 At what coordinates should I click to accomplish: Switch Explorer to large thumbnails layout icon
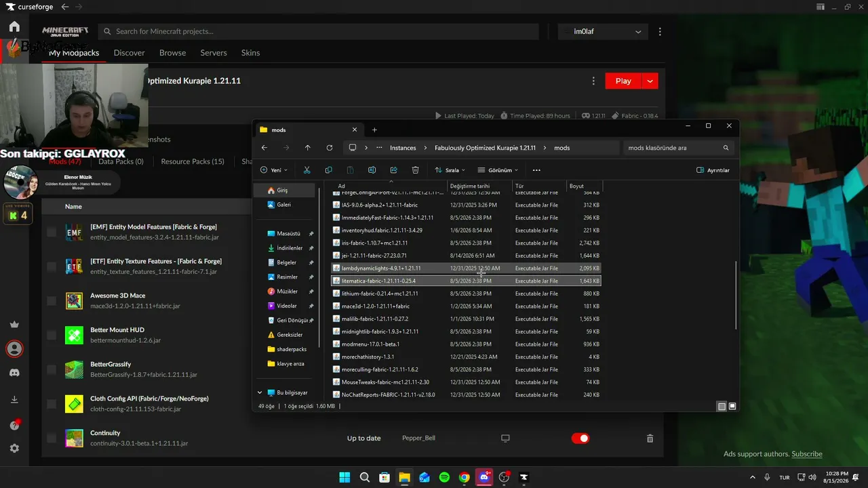pos(732,407)
